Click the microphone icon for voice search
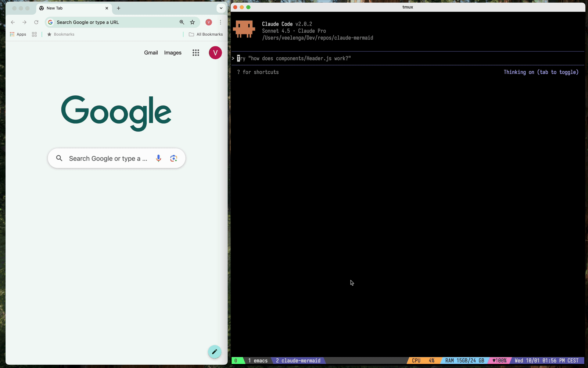 (x=158, y=158)
